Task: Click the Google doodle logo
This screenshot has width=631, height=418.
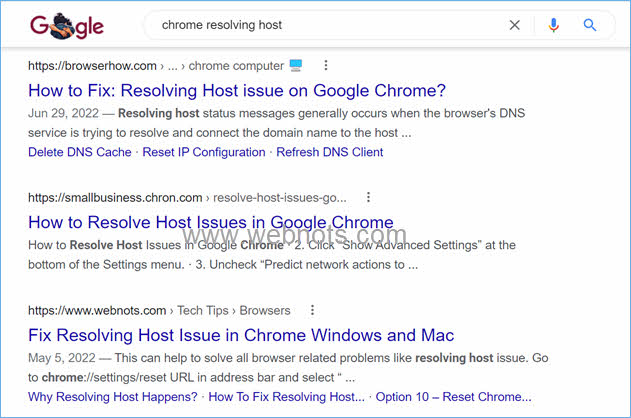Action: [x=67, y=26]
